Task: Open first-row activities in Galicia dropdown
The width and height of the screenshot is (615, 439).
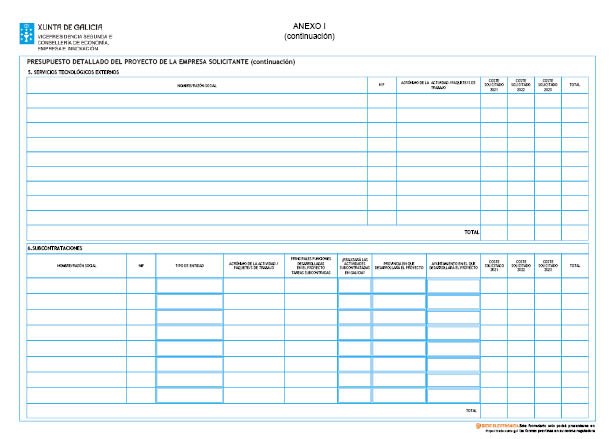Action: tap(354, 286)
